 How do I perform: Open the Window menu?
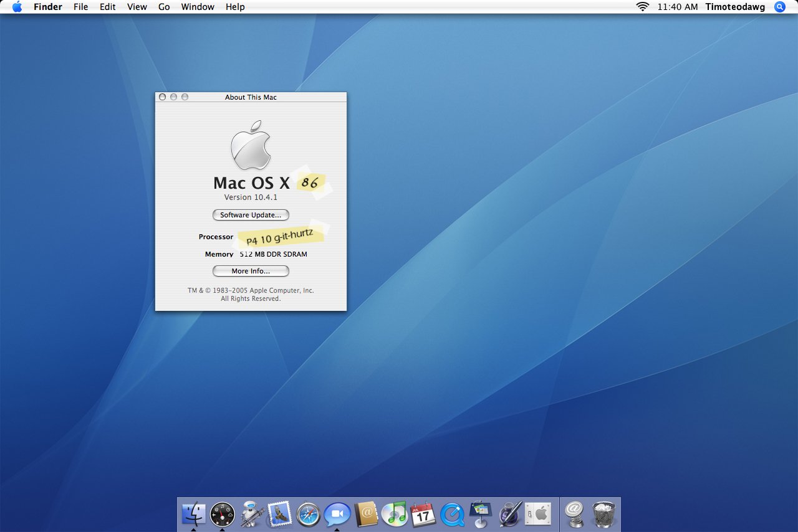coord(198,7)
